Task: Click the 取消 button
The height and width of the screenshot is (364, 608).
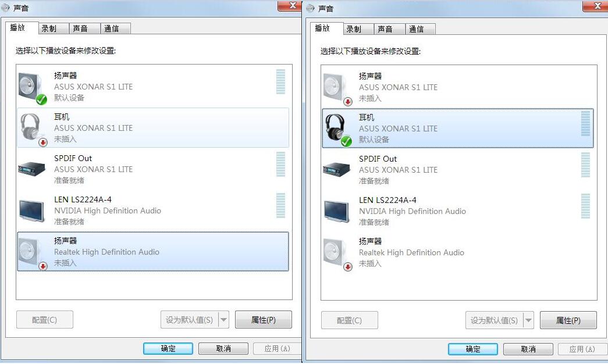Action: point(223,348)
